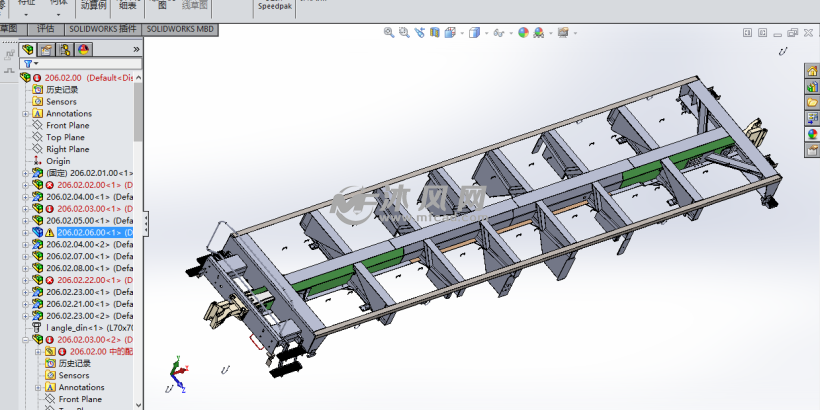Click the Zoom to Fit magnifier icon
Screen dimensions: 820x410
pyautogui.click(x=389, y=32)
